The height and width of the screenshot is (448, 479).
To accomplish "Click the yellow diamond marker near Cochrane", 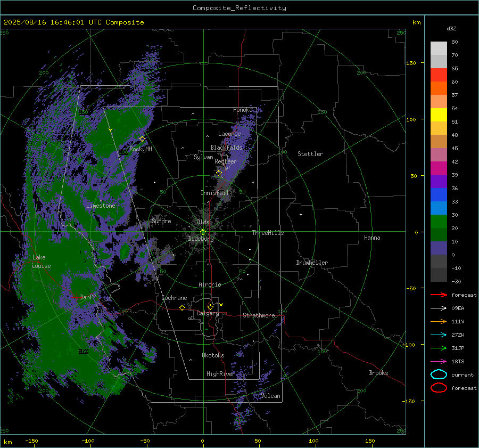I will (182, 307).
